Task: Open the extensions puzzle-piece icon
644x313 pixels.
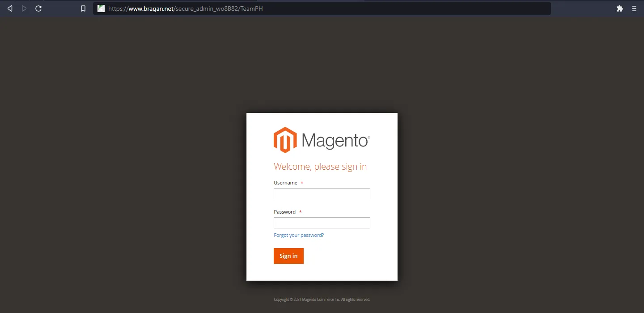Action: 620,9
